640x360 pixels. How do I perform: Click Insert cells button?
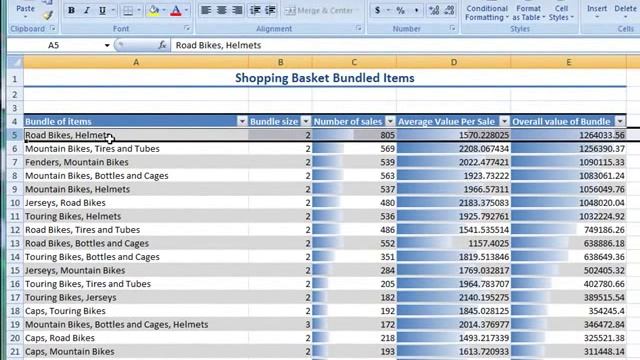tap(597, 11)
